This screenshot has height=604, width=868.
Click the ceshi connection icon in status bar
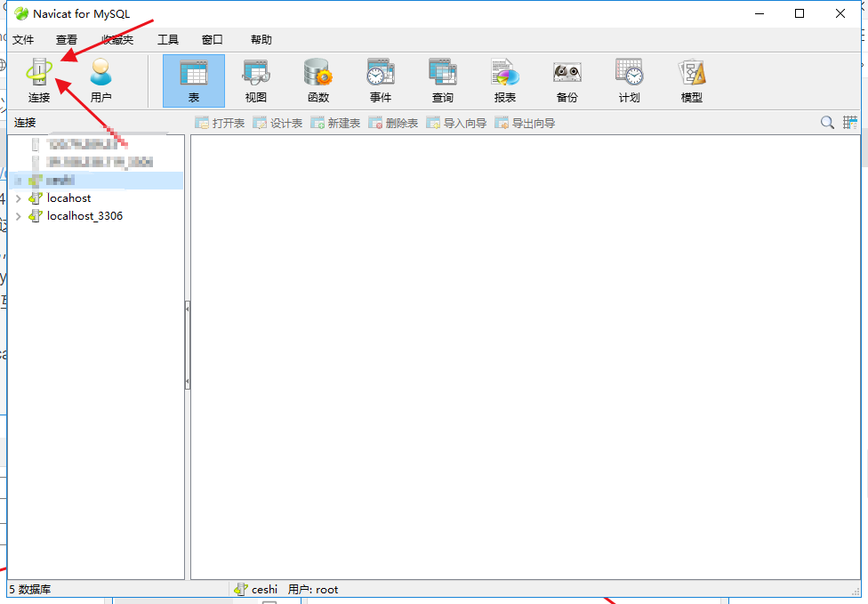click(x=240, y=590)
